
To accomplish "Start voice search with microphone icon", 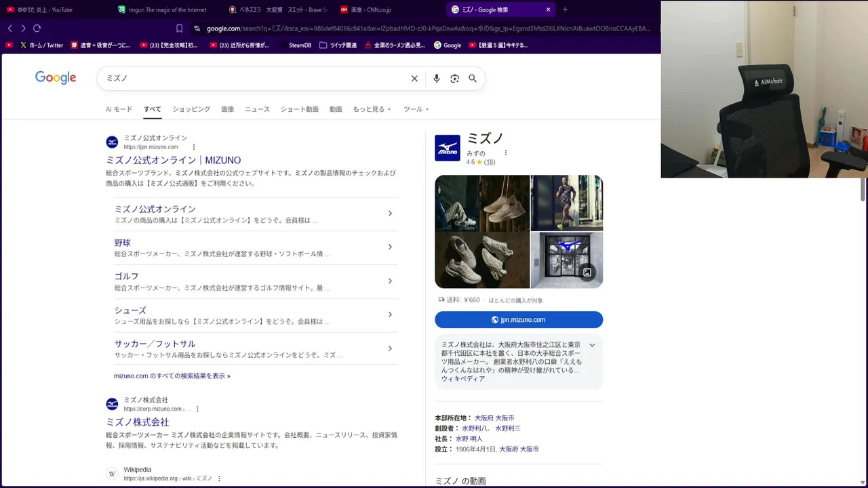I will click(x=437, y=79).
